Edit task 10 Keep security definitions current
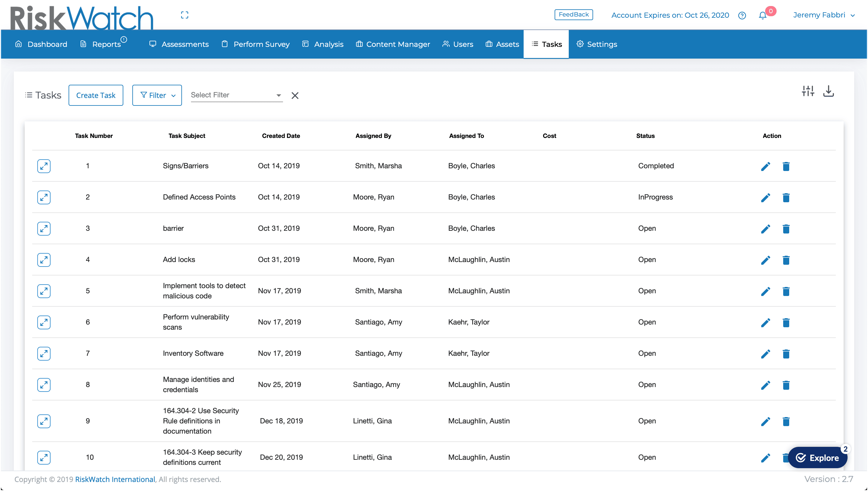Screen dimensions: 868x491 (765, 458)
